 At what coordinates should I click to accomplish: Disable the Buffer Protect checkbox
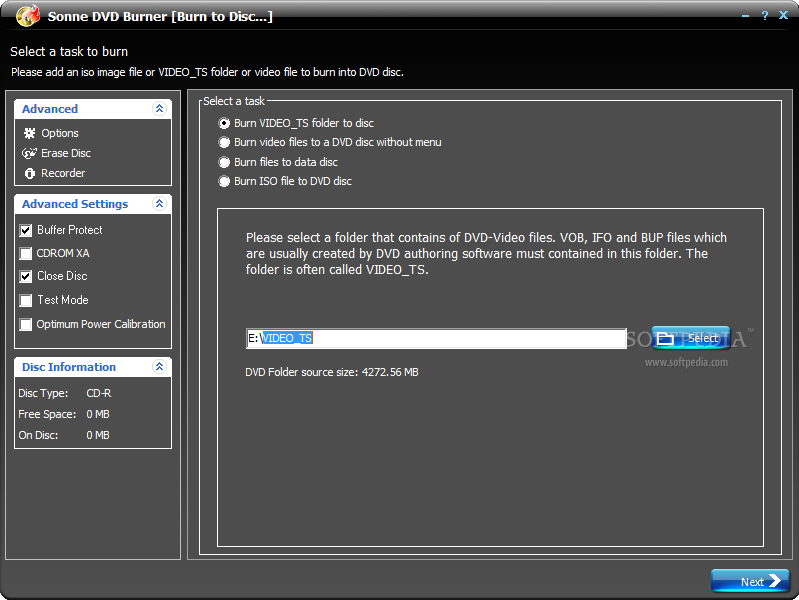coord(25,230)
